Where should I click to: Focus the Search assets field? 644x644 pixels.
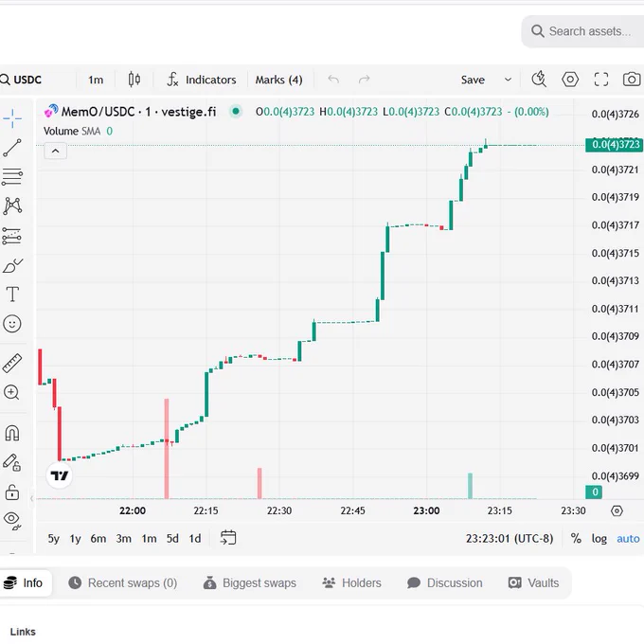click(582, 31)
